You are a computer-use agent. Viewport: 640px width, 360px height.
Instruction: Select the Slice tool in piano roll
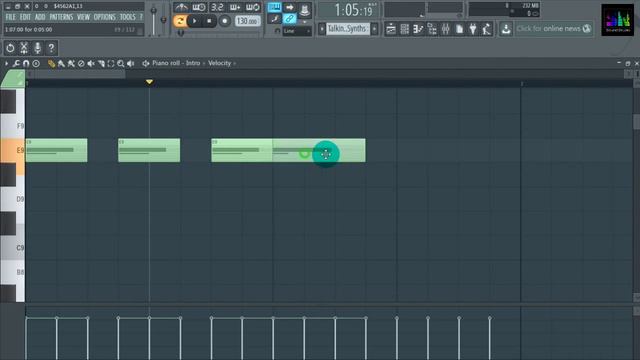(101, 63)
